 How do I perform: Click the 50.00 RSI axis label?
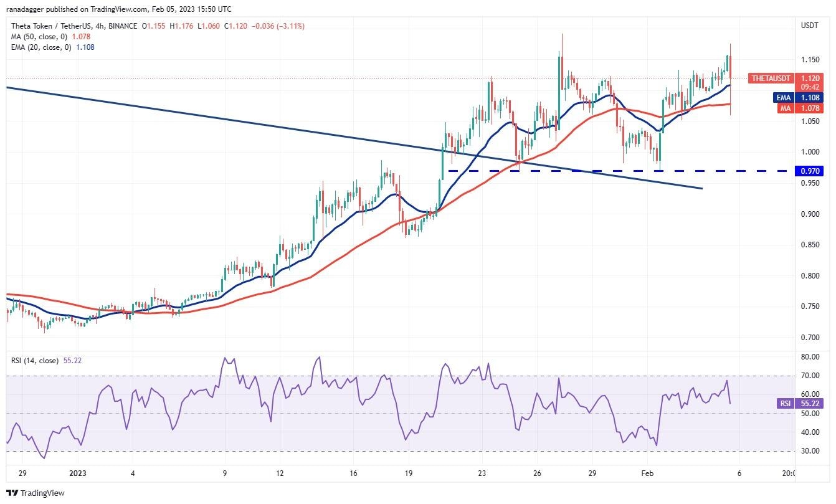coord(809,413)
